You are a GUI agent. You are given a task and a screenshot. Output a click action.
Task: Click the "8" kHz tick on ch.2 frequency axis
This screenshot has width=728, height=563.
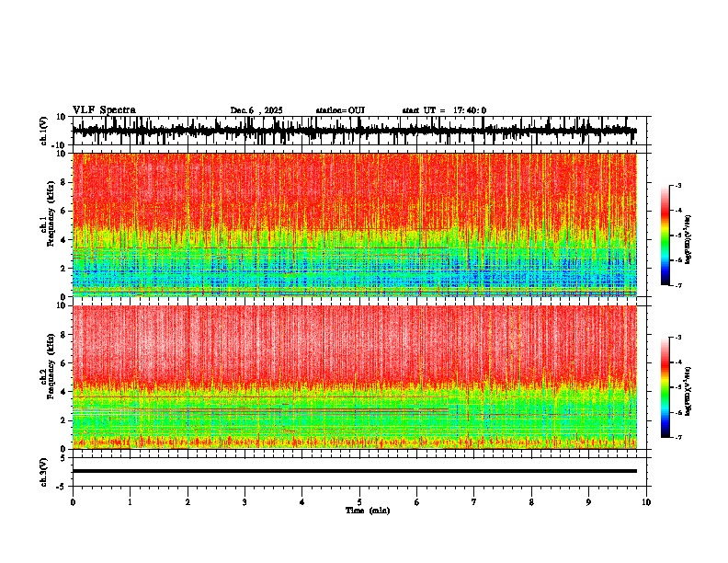63,335
